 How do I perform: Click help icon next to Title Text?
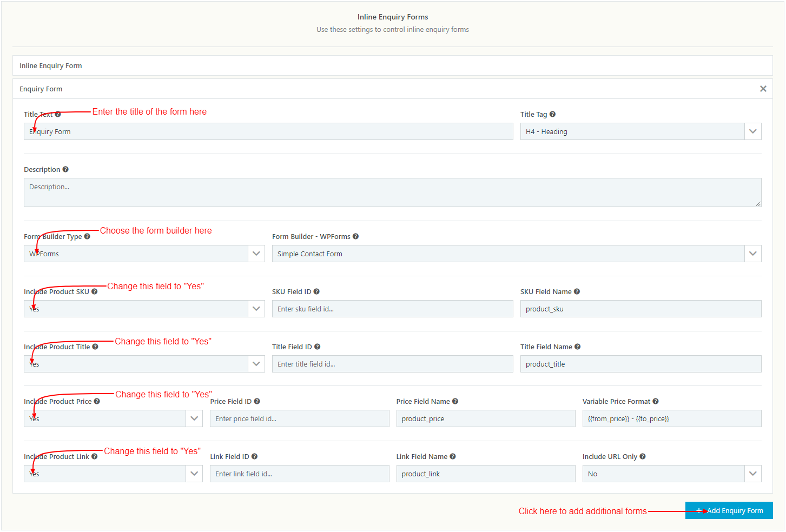[58, 115]
